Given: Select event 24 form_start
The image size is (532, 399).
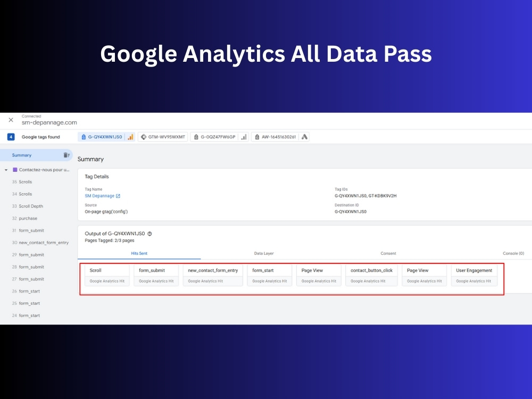Looking at the screenshot, I should pos(26,315).
